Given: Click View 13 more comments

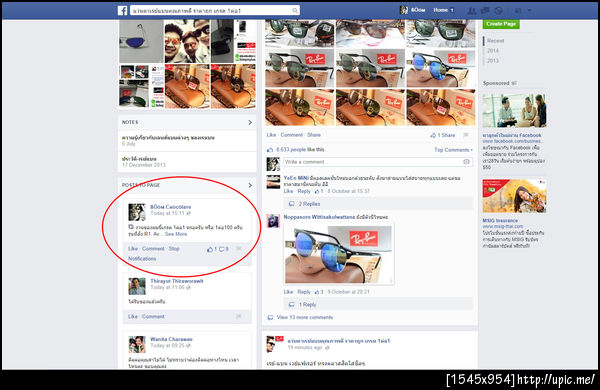Looking at the screenshot, I should (305, 317).
